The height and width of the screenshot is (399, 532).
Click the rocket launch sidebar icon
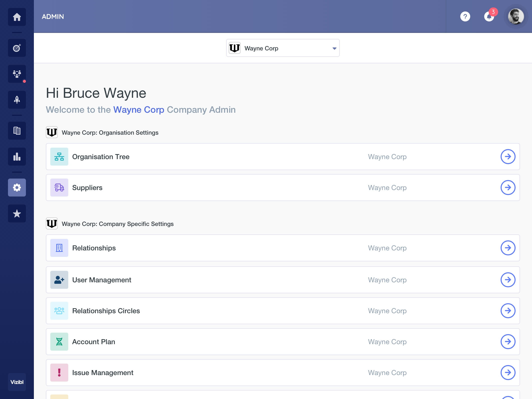[x=17, y=100]
